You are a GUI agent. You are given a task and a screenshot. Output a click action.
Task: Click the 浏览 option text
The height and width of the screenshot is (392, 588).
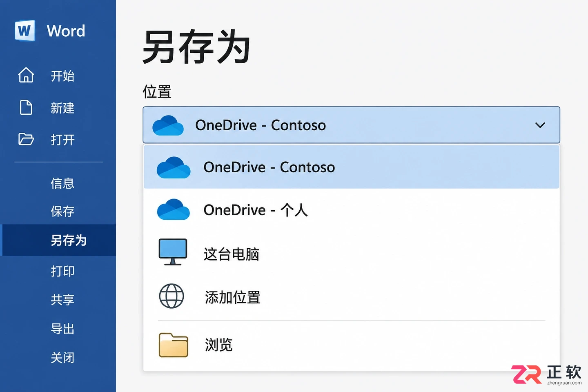[218, 345]
